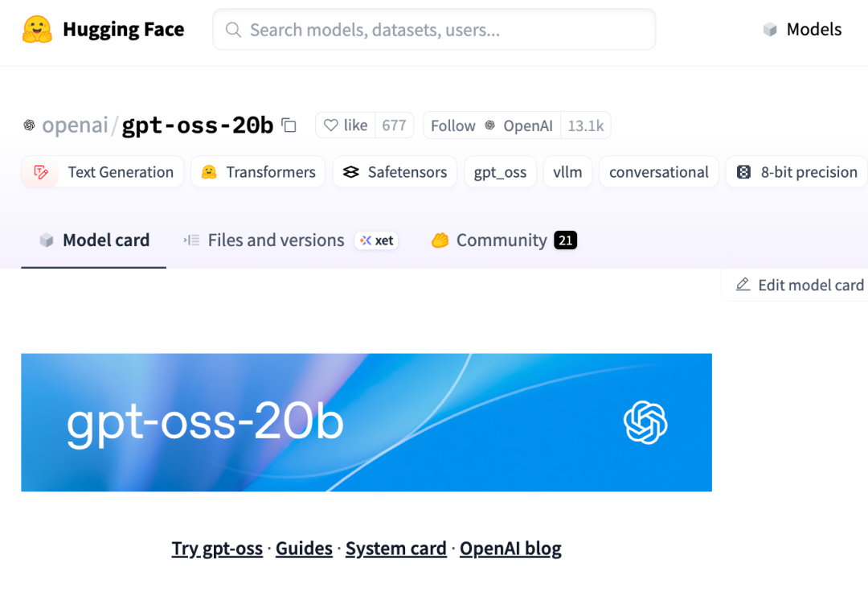Click the magnifier icon in the search bar

coord(233,30)
